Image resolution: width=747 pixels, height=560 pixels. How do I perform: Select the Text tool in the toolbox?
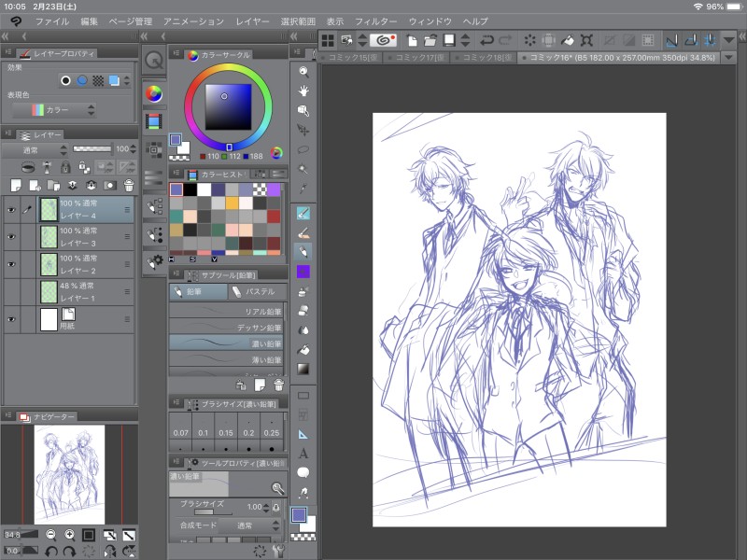[x=303, y=453]
